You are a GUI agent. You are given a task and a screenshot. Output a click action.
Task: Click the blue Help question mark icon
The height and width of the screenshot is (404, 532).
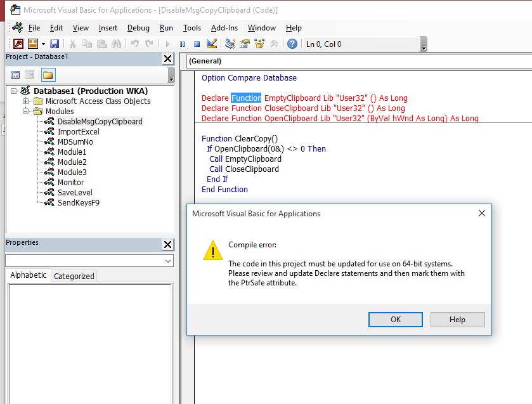292,44
